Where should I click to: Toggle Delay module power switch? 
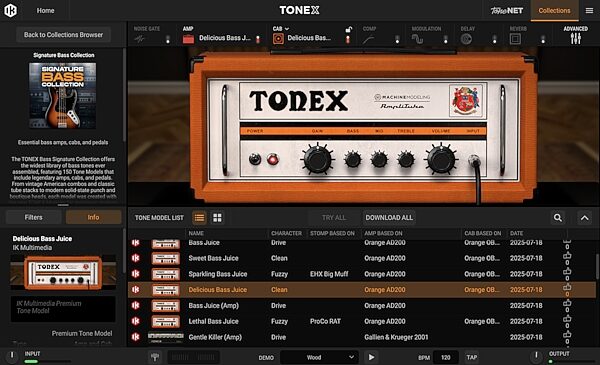tap(494, 39)
